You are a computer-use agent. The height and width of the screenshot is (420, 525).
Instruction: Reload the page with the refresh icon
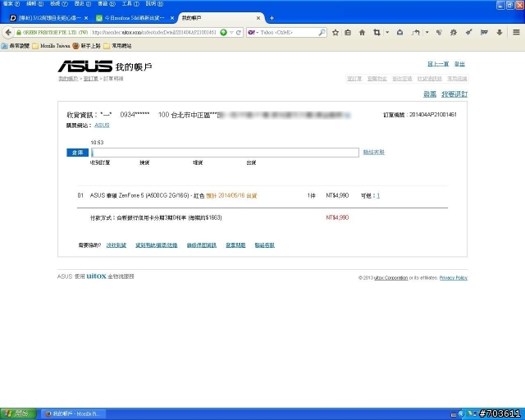coord(239,33)
